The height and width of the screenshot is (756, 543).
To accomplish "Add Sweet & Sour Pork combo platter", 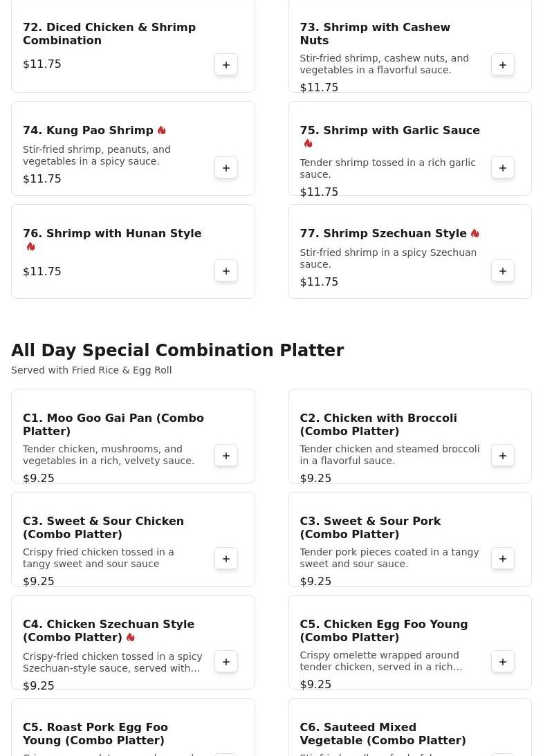I will point(503,559).
